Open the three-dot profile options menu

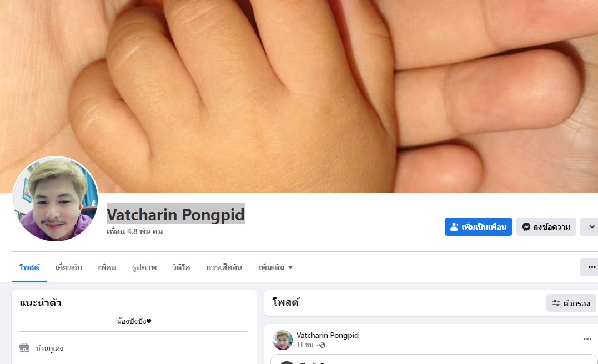[x=591, y=267]
